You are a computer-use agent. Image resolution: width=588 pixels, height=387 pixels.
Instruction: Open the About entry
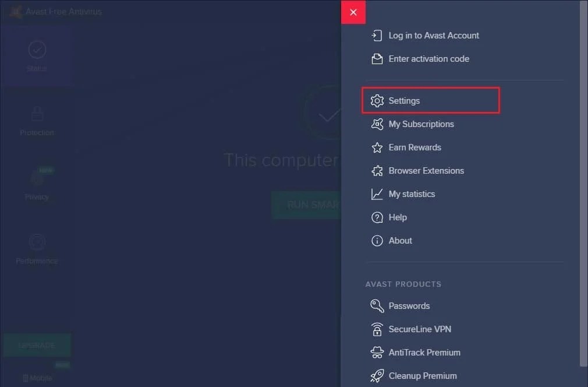pyautogui.click(x=400, y=240)
